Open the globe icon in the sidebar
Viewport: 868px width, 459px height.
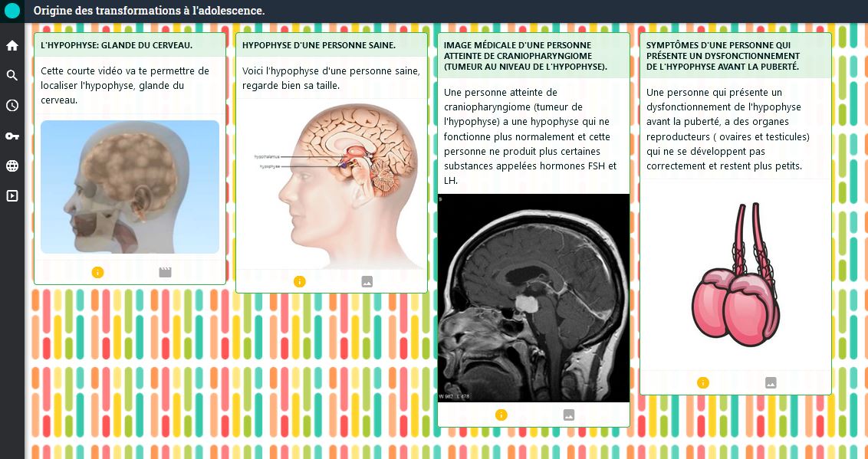coord(12,166)
